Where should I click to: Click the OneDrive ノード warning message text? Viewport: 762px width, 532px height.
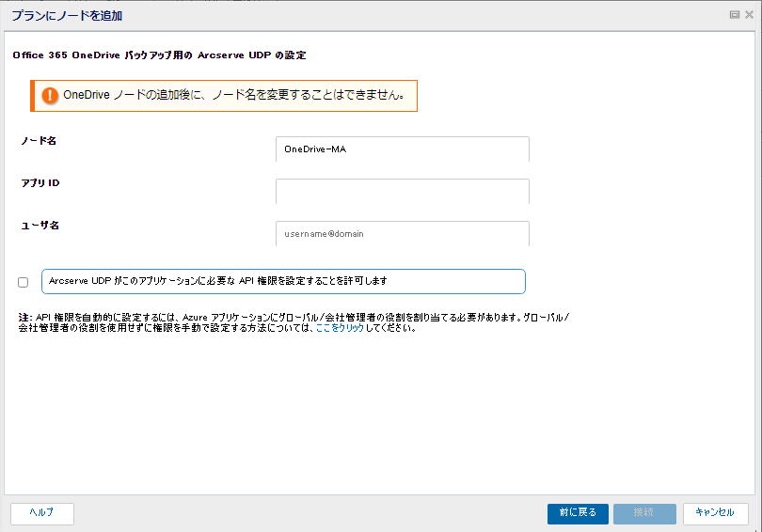pos(233,95)
